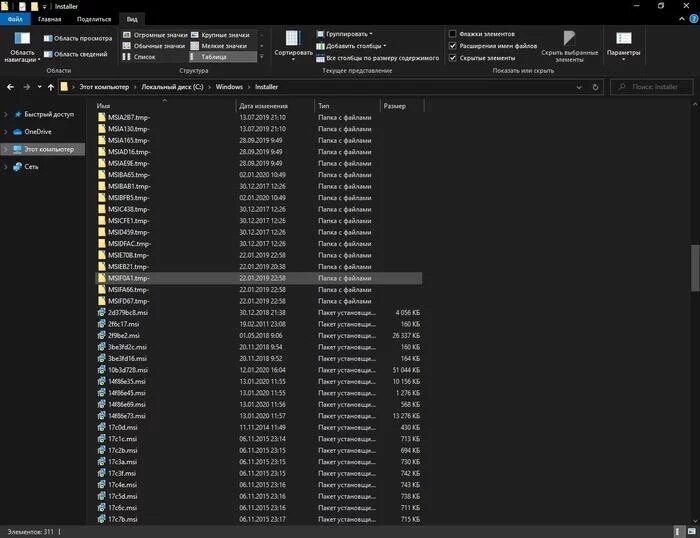Open the Navigation pane (Область навигации) button
Viewport: 700px width, 538px height.
click(x=22, y=47)
